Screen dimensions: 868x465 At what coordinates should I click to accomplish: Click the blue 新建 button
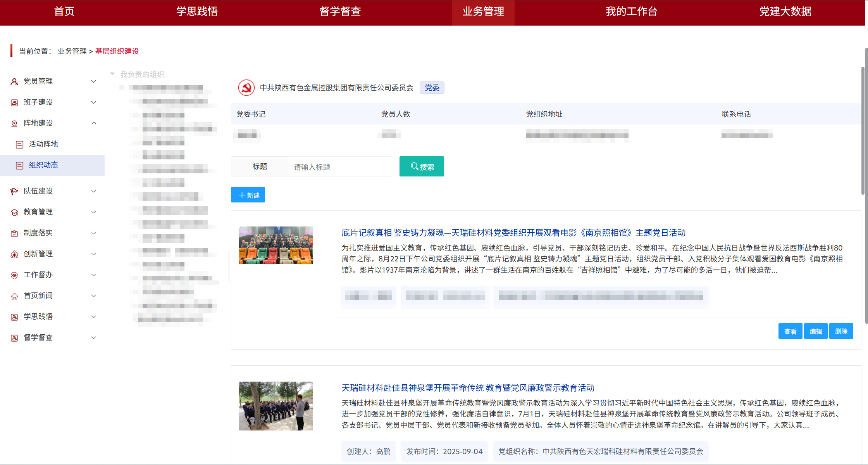[248, 195]
